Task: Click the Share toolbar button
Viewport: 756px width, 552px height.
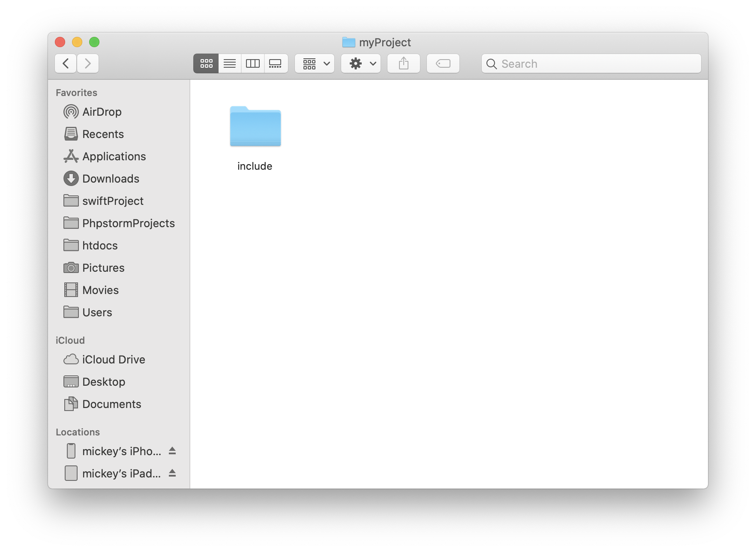Action: pyautogui.click(x=404, y=63)
